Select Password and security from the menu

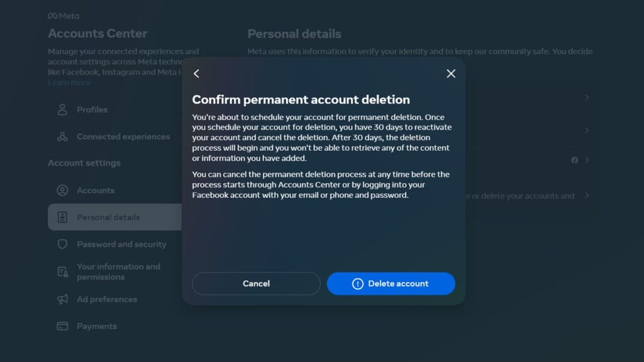tap(121, 244)
